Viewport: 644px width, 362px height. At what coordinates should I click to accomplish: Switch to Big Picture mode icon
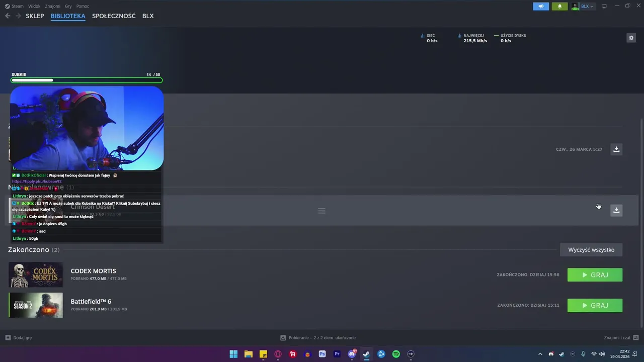[604, 6]
